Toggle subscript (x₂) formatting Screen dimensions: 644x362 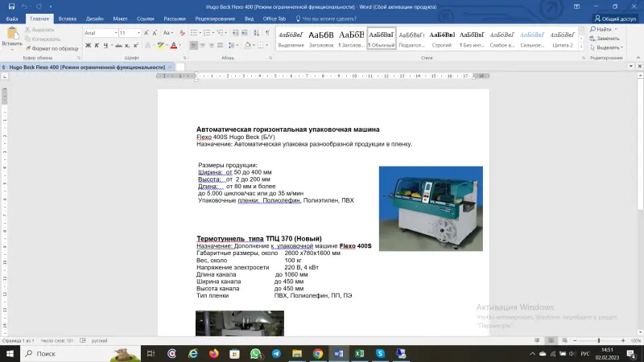tap(127, 45)
